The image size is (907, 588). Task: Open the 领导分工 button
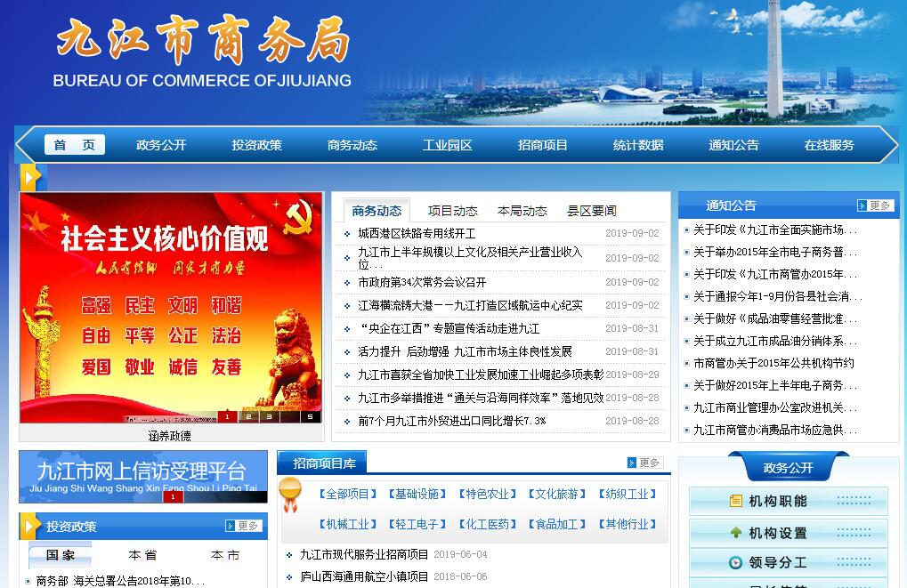pyautogui.click(x=788, y=562)
